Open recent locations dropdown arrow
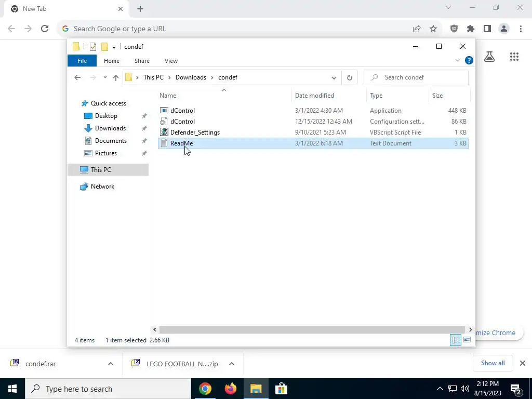 coord(105,77)
